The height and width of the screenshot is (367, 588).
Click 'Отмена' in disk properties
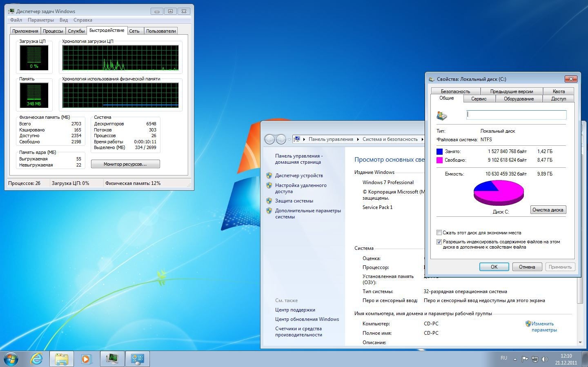click(527, 267)
